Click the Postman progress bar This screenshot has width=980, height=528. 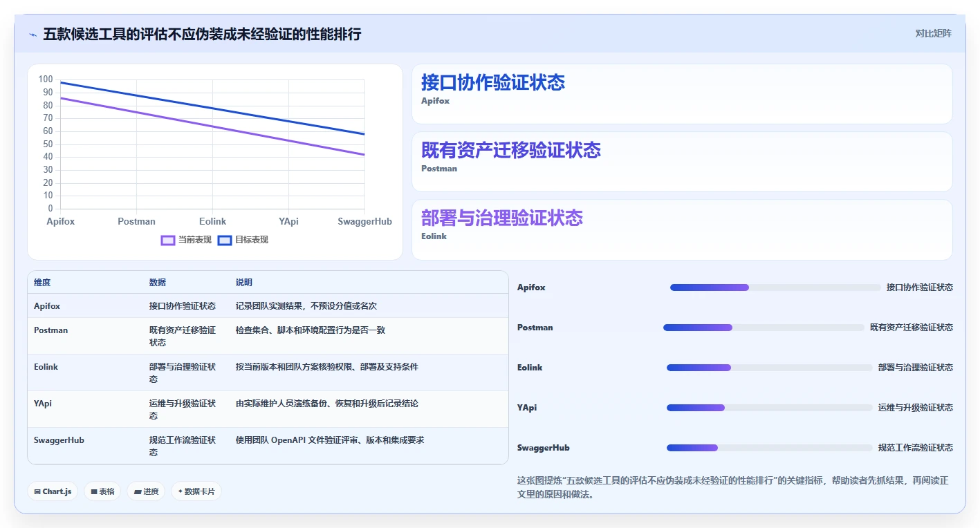pos(764,328)
